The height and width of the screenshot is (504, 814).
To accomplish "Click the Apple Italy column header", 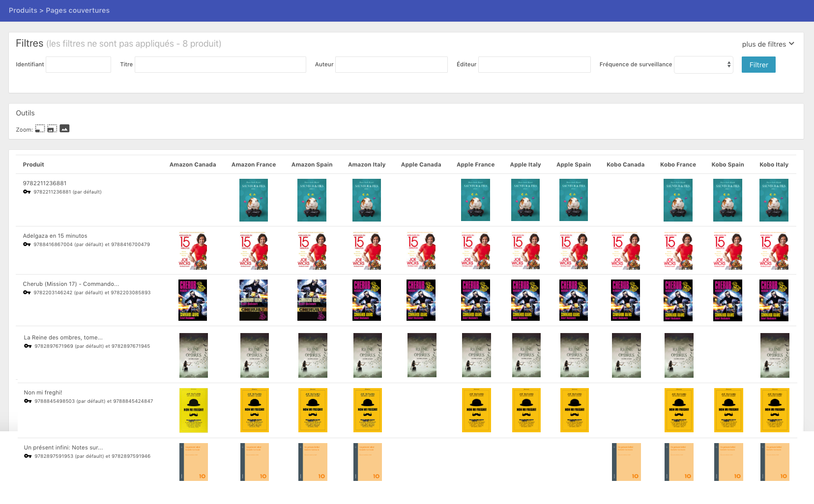I will pyautogui.click(x=525, y=165).
